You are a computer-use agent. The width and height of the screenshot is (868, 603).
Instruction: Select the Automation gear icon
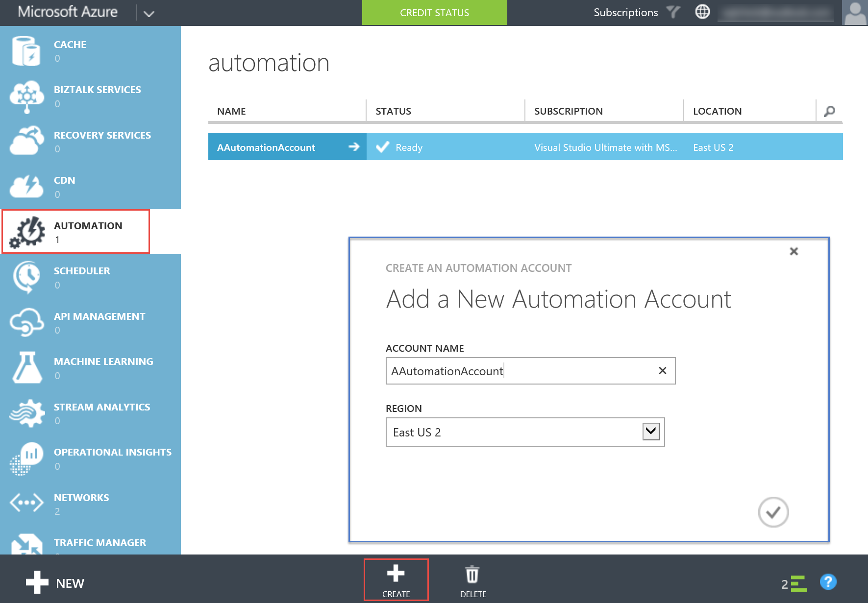tap(27, 232)
